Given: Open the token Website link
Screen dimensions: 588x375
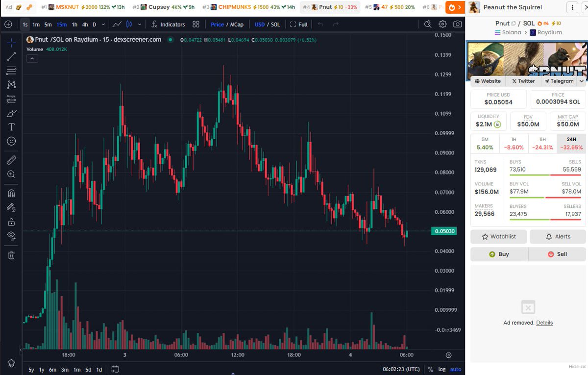Looking at the screenshot, I should 488,81.
